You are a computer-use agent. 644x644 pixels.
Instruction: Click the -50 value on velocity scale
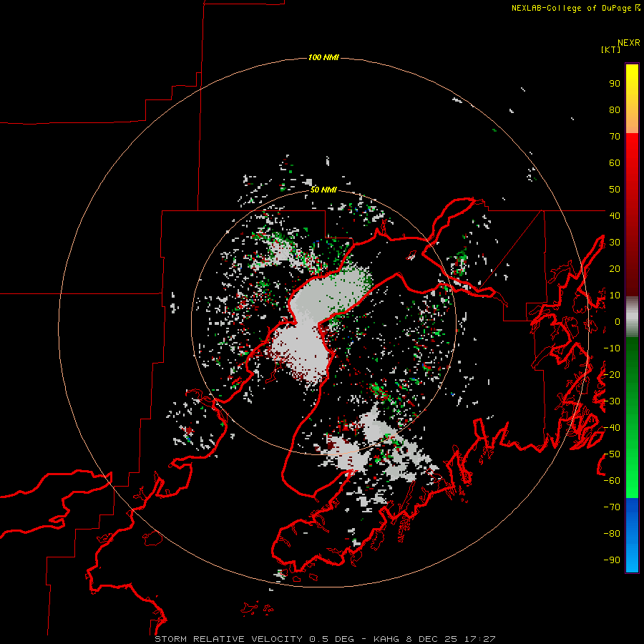(612, 454)
